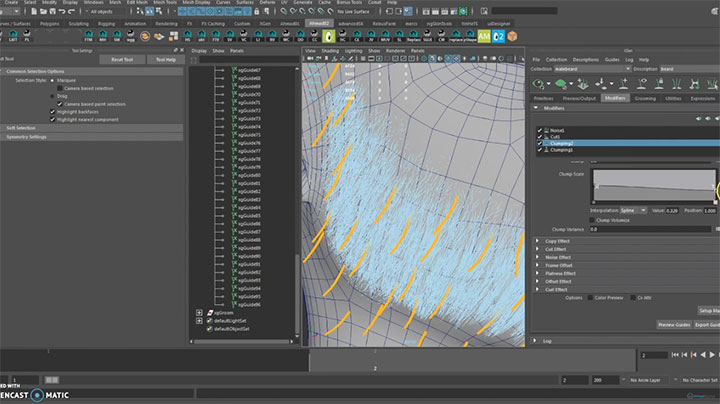Click the outliner horizontal scrollbar
This screenshot has width=720, height=404.
[242, 342]
